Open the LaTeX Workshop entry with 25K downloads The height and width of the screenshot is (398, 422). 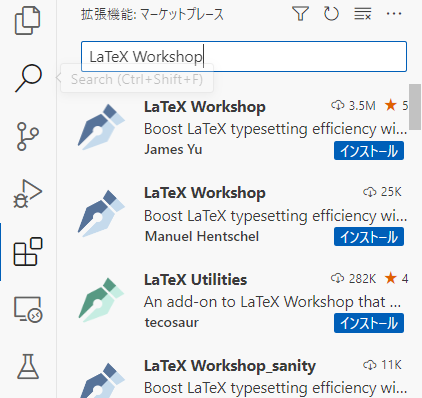(233, 215)
